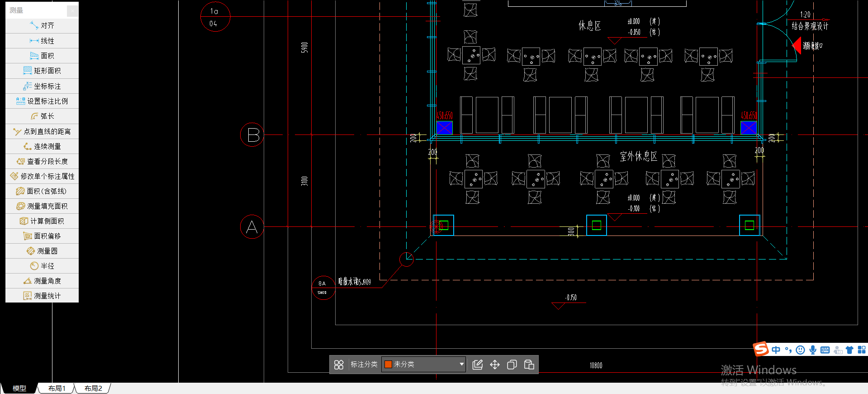868x394 pixels.
Task: Switch to the 布局2 layout tab
Action: (x=93, y=389)
